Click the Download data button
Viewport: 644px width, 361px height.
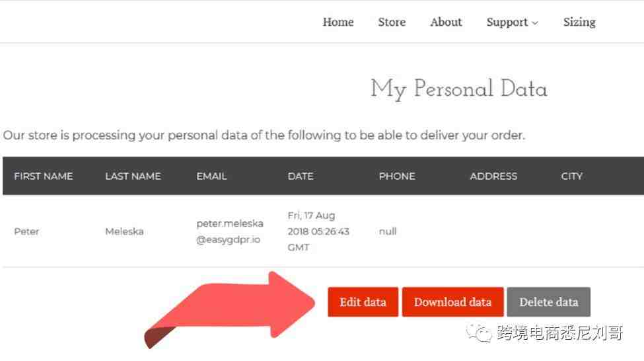coord(452,301)
